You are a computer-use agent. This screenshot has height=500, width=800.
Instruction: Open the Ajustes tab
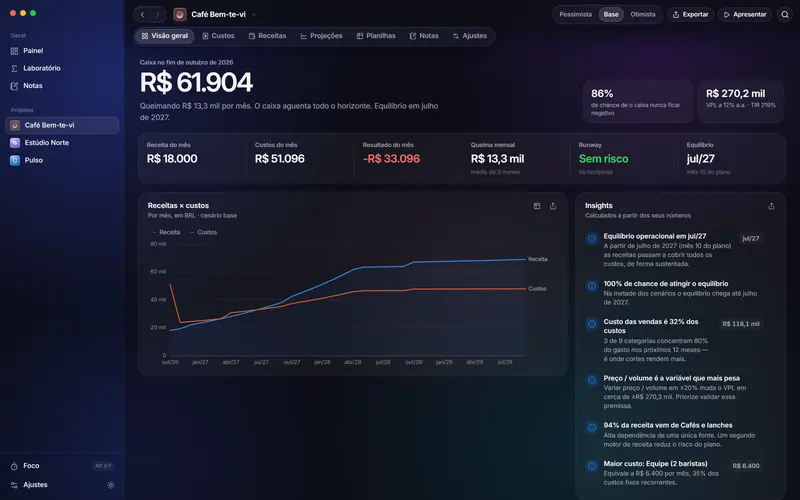(470, 36)
